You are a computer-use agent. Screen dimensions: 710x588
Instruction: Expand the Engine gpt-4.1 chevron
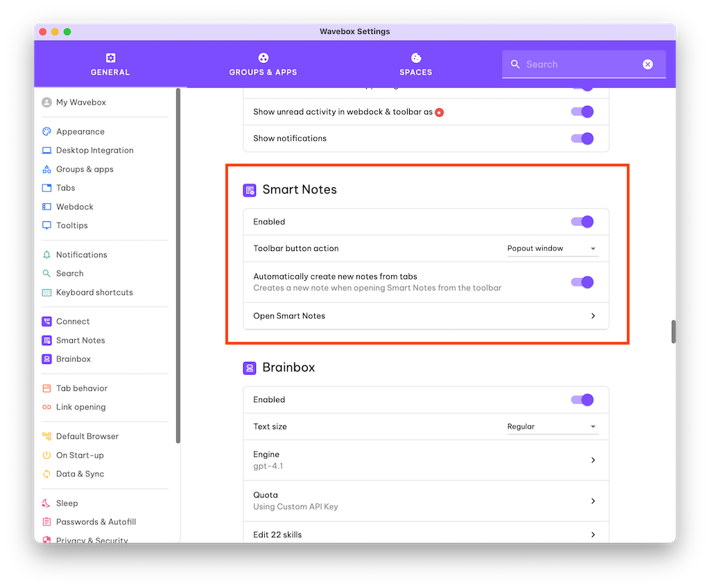point(594,460)
